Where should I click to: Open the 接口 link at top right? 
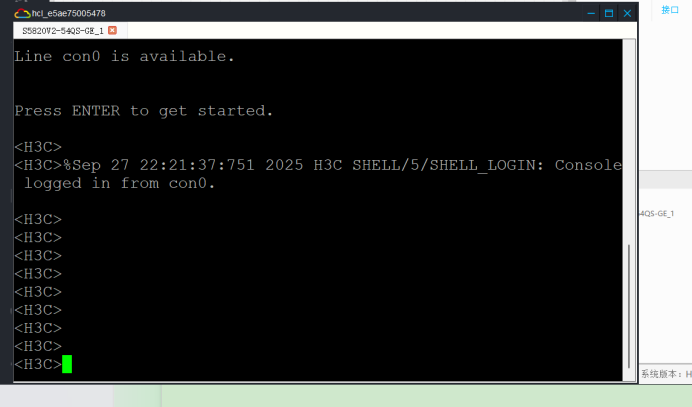click(x=669, y=10)
